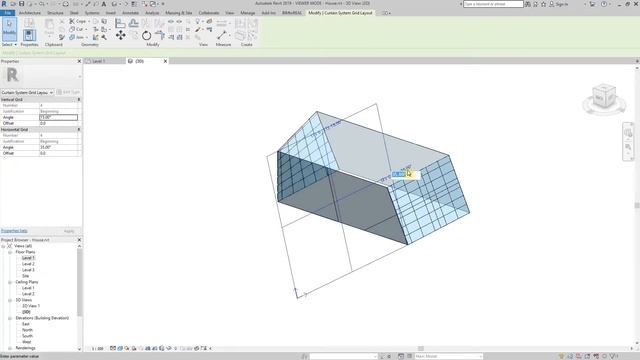Click the Vertical Grid Angle input field
640x360 pixels.
[58, 118]
